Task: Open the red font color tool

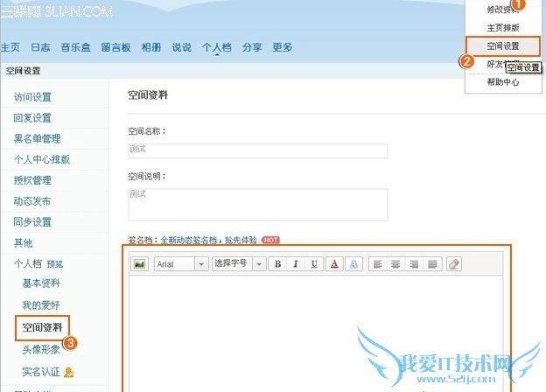Action: pos(334,264)
